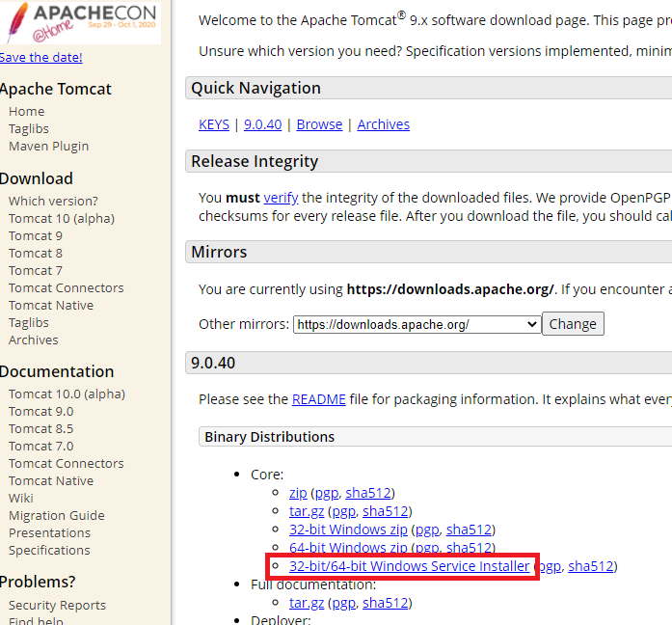Open the Specifications link

[49, 551]
